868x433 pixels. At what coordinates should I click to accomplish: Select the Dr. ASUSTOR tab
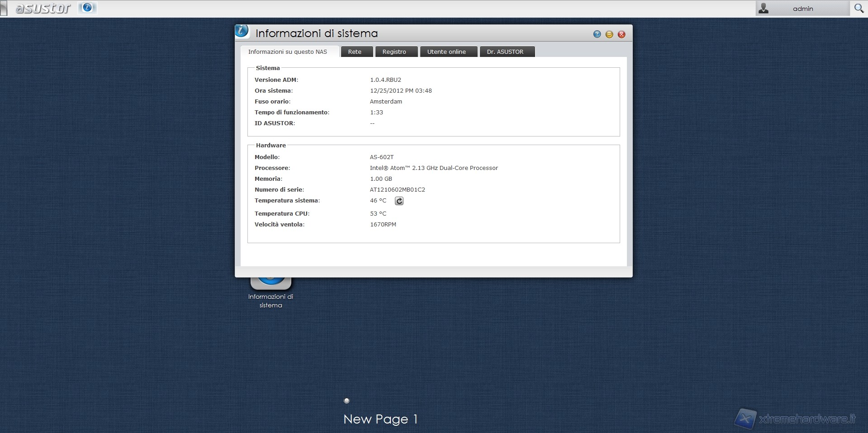click(x=505, y=52)
